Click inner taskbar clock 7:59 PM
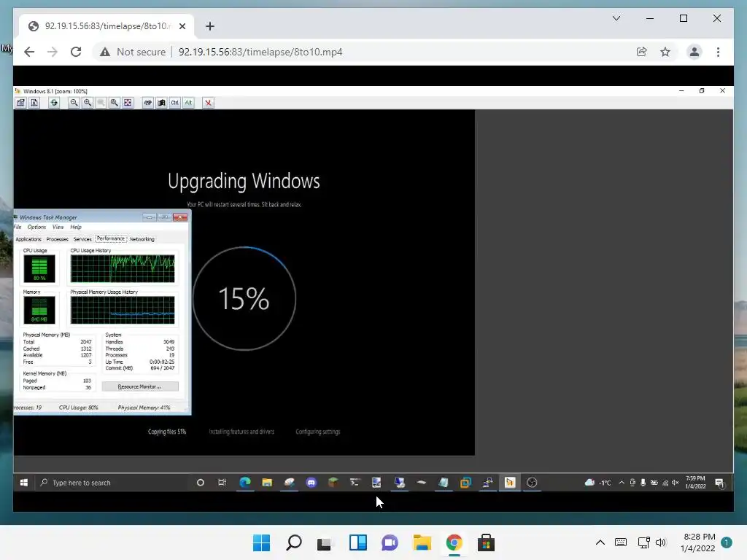This screenshot has height=560, width=747. point(695,483)
